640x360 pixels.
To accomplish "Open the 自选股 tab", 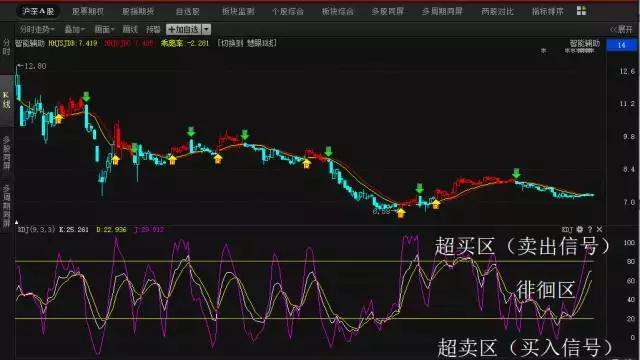I will (187, 11).
